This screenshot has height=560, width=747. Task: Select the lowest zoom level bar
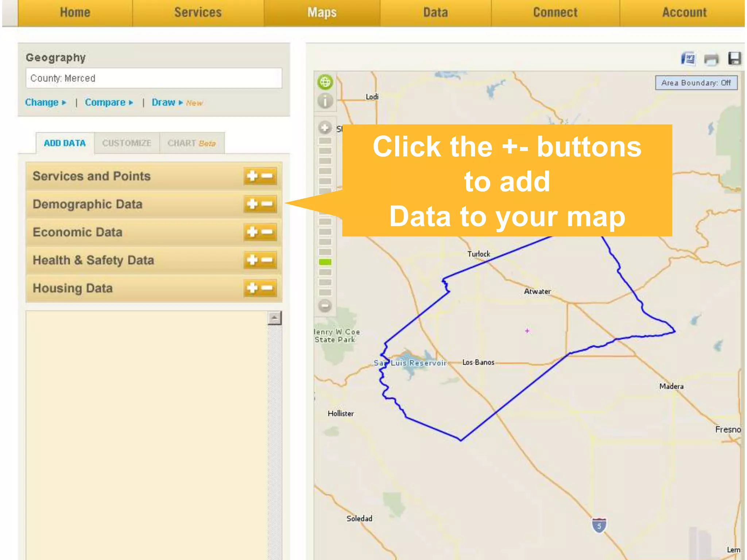click(x=325, y=292)
